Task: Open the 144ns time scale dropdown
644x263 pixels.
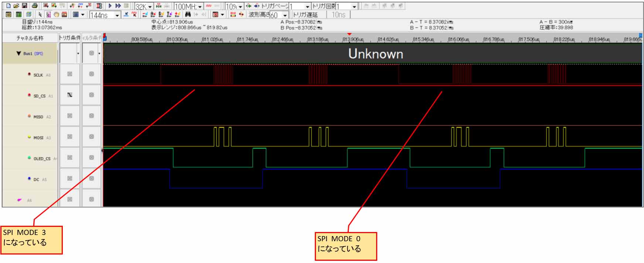Action: coord(117,15)
